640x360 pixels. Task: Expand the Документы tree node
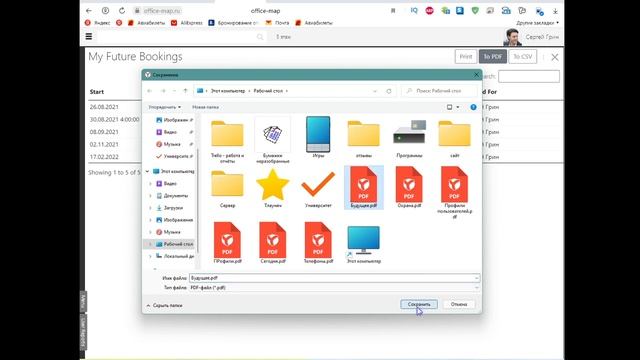pyautogui.click(x=150, y=196)
